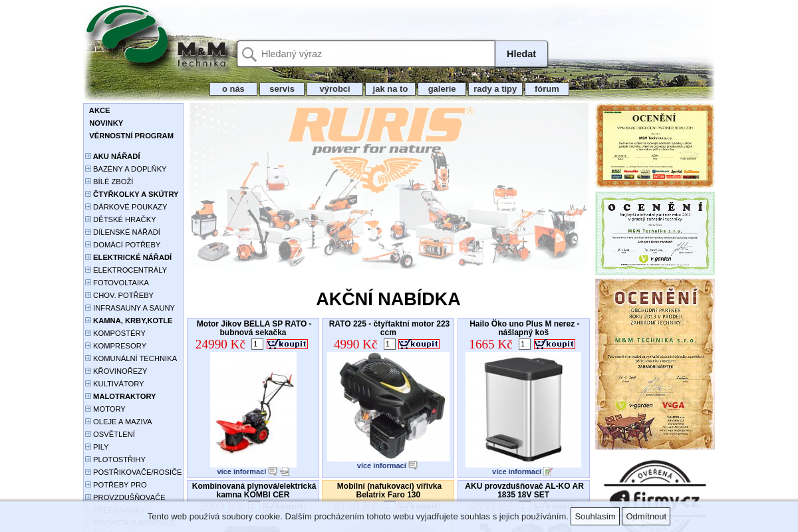Open the RATO 225 engine image
The image size is (798, 532).
coord(388,406)
